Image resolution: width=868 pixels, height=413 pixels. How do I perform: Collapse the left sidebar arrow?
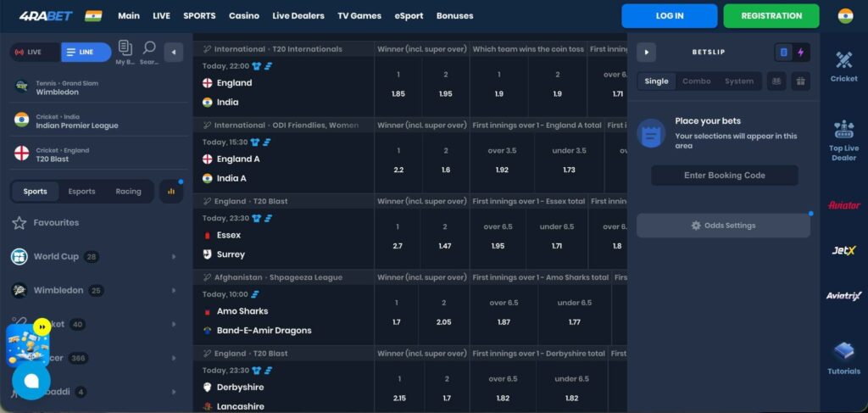(173, 52)
